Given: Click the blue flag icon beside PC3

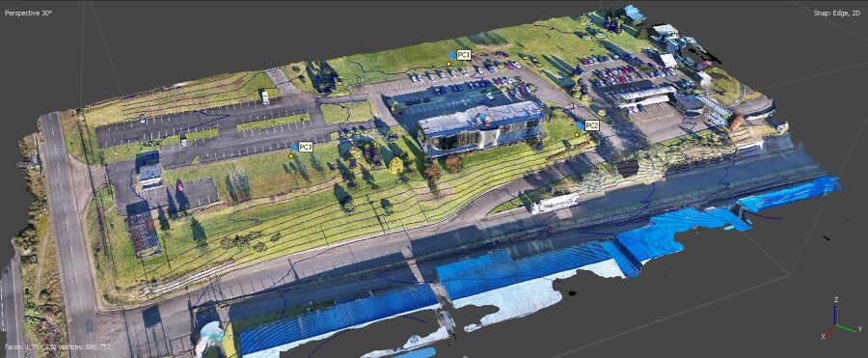Looking at the screenshot, I should click(x=294, y=147).
